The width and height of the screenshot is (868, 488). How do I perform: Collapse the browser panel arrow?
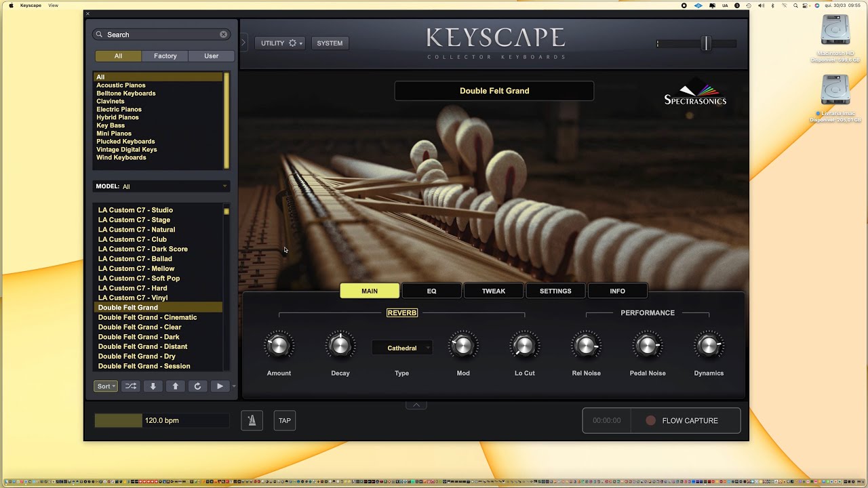tap(243, 43)
